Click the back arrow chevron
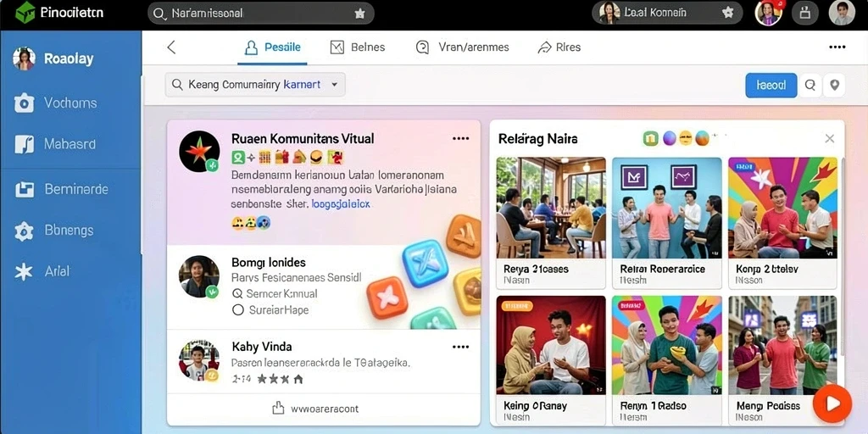This screenshot has width=868, height=434. pos(171,47)
